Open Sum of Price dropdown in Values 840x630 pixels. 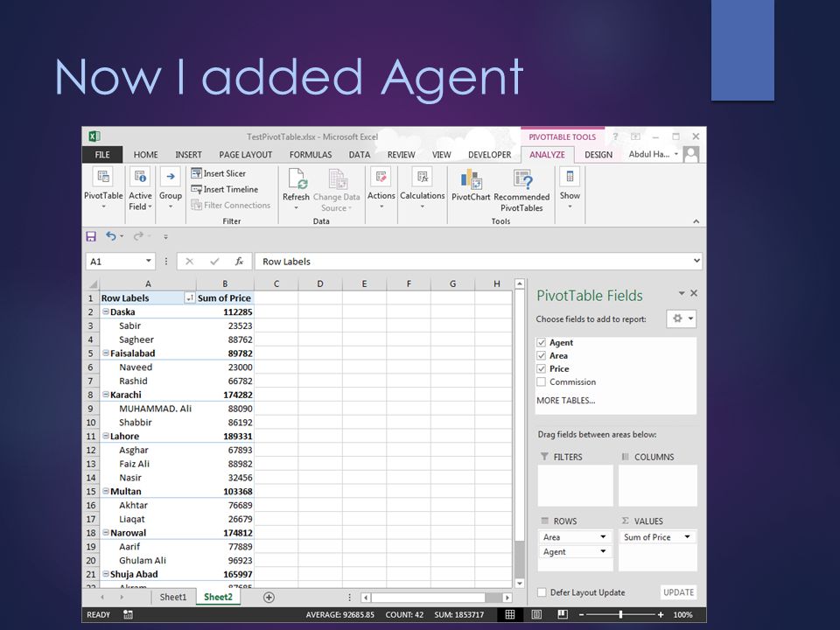688,536
